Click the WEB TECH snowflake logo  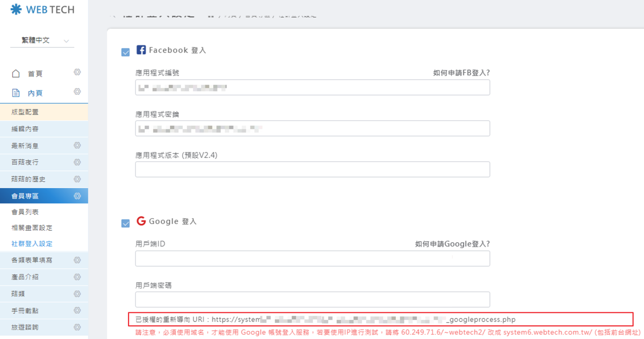[16, 9]
